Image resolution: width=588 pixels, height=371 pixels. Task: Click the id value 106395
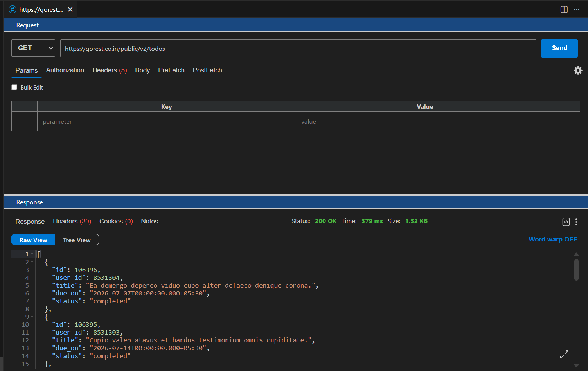[x=86, y=324]
